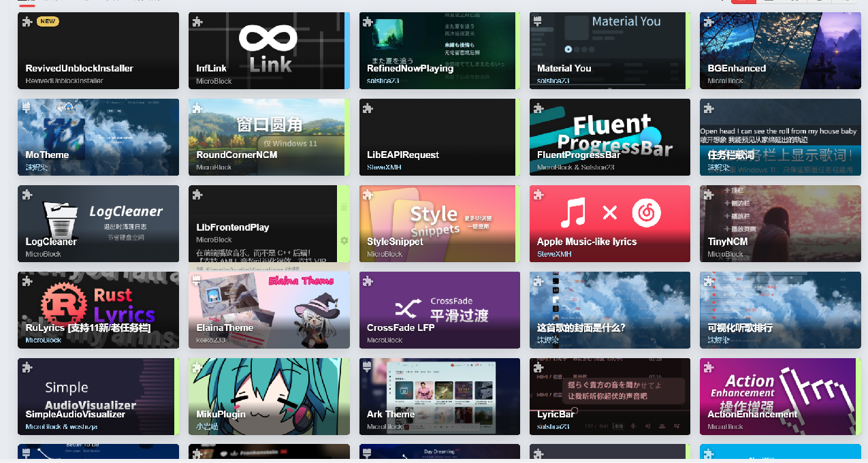Click the puzzle icon on ActionEnhancement card

(x=709, y=368)
